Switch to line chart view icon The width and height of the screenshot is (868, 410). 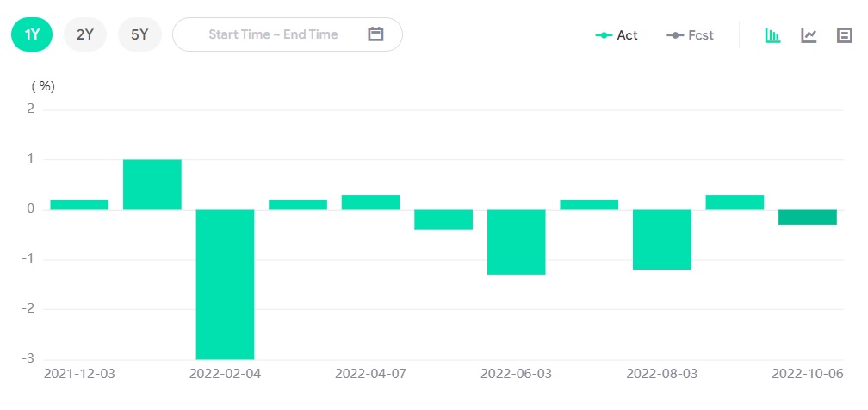point(809,35)
